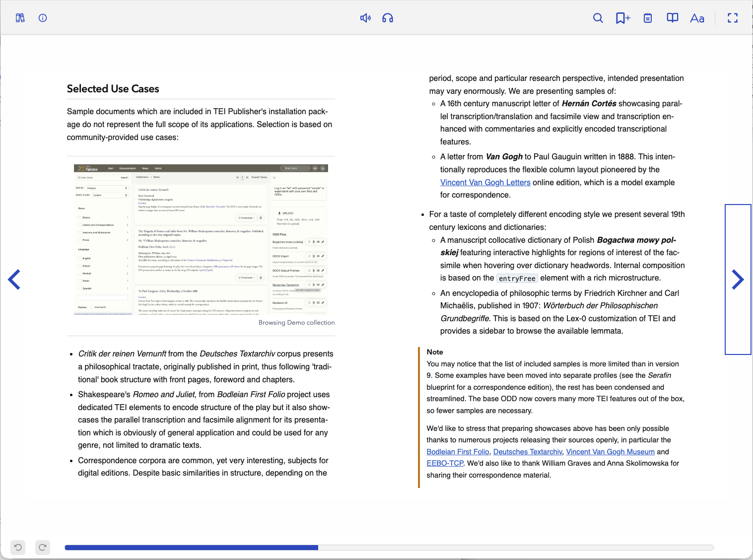This screenshot has width=753, height=560.
Task: Click 'Wörterbuch der Philosophischen' italic title
Action: click(601, 306)
